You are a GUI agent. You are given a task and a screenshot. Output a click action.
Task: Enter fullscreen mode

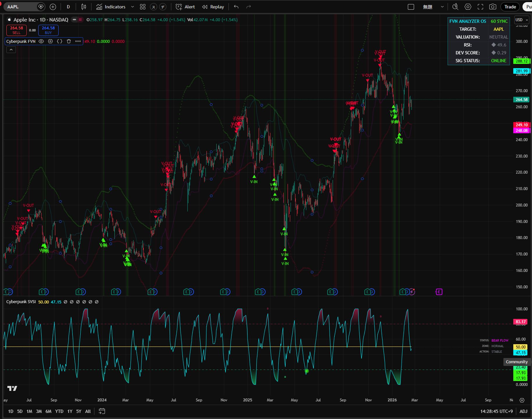480,7
